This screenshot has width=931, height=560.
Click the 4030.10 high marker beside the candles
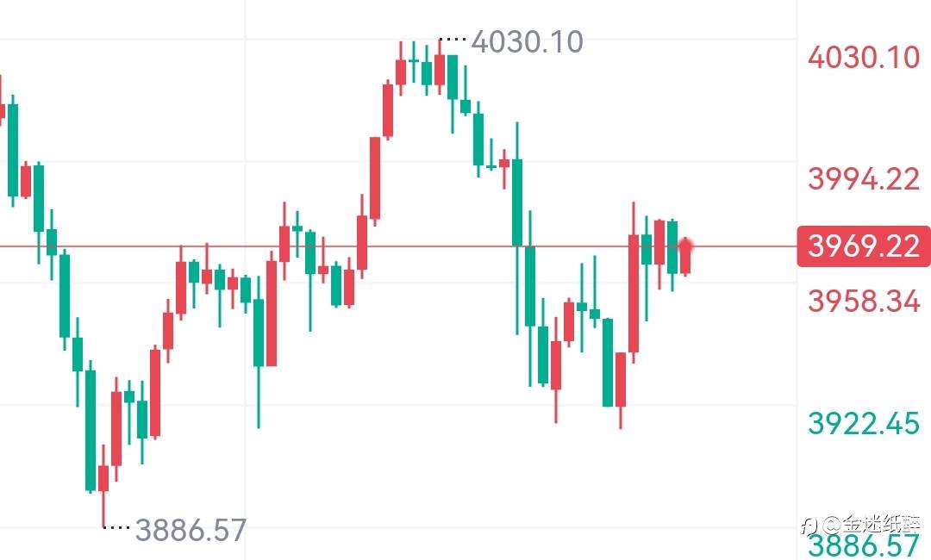click(527, 41)
